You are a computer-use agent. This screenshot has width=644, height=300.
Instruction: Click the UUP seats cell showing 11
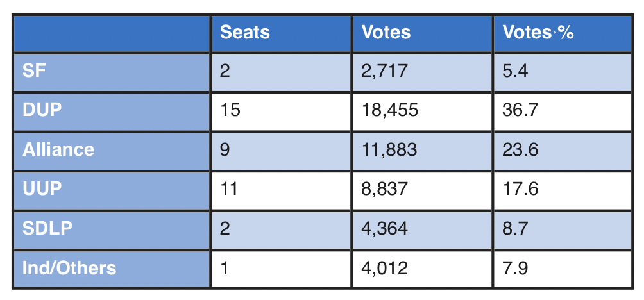[229, 188]
